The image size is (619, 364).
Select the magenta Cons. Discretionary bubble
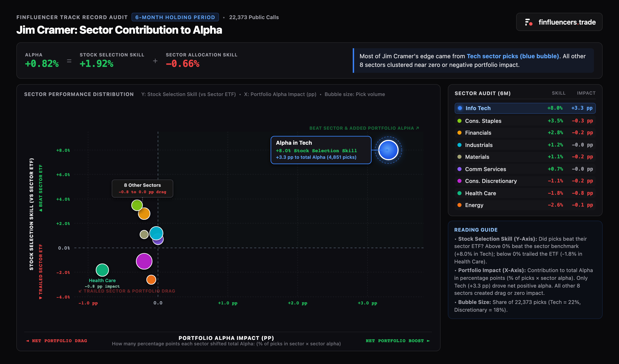(144, 261)
